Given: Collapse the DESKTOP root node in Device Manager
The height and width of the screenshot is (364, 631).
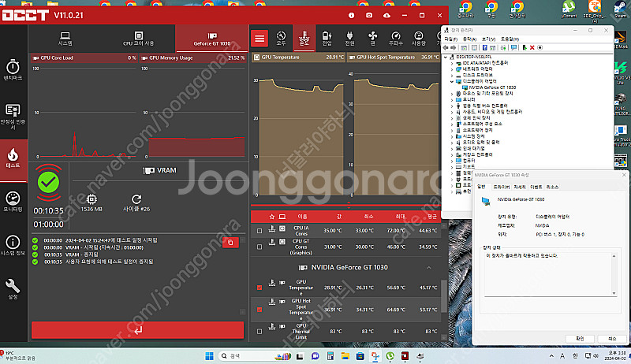Looking at the screenshot, I should pyautogui.click(x=446, y=57).
